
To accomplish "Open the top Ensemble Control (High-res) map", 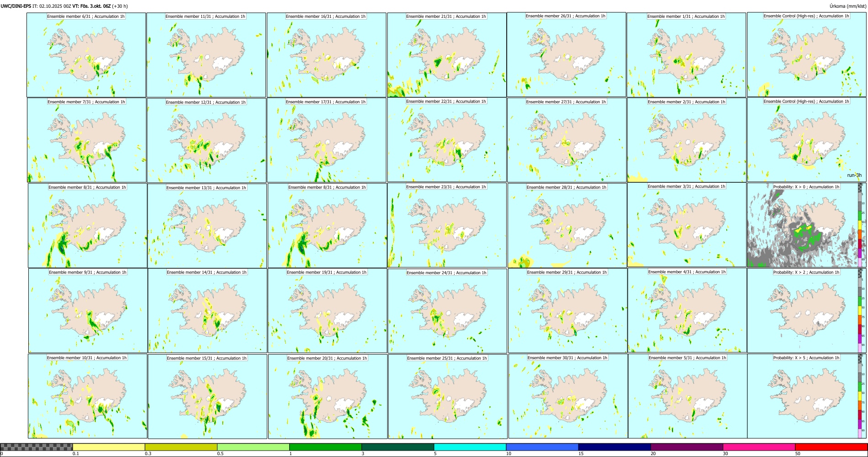I will tap(806, 54).
